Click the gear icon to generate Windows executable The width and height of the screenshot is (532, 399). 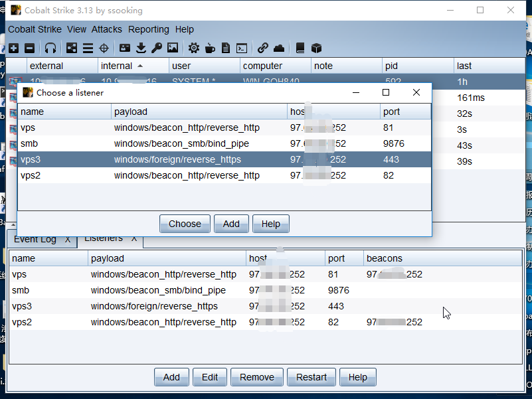tap(194, 48)
